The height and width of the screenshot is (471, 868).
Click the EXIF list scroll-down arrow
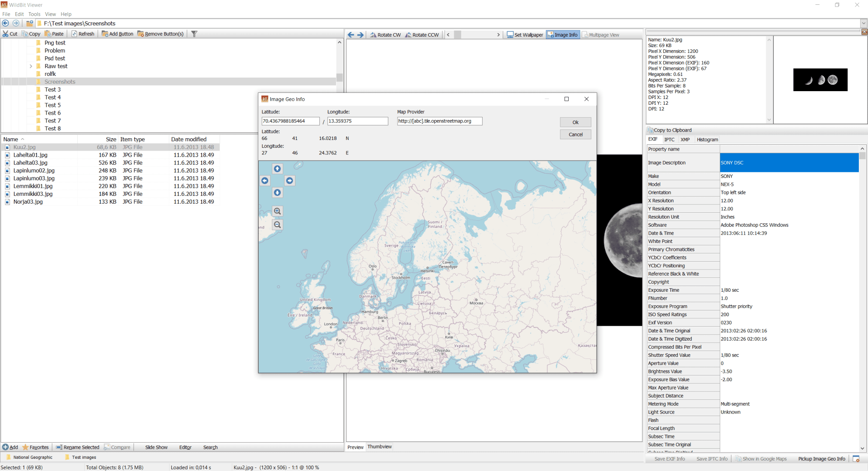862,448
